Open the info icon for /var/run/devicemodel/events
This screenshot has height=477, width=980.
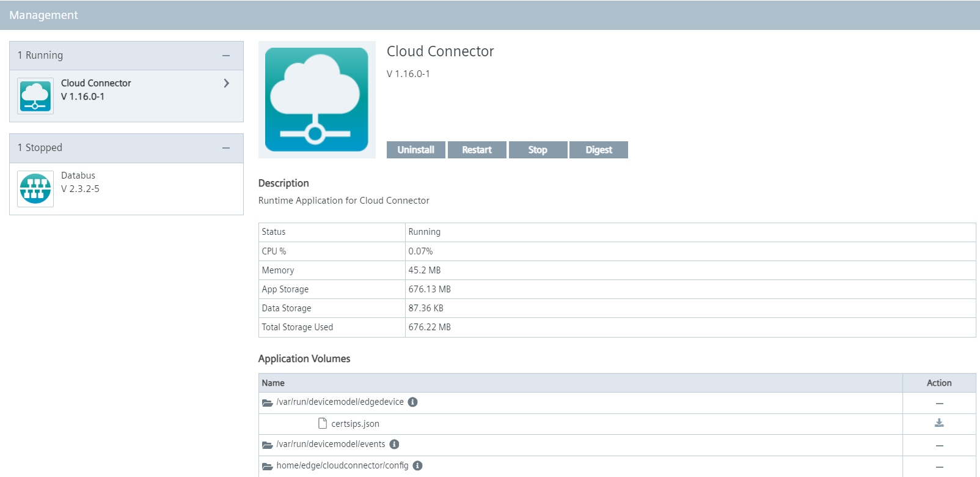394,444
